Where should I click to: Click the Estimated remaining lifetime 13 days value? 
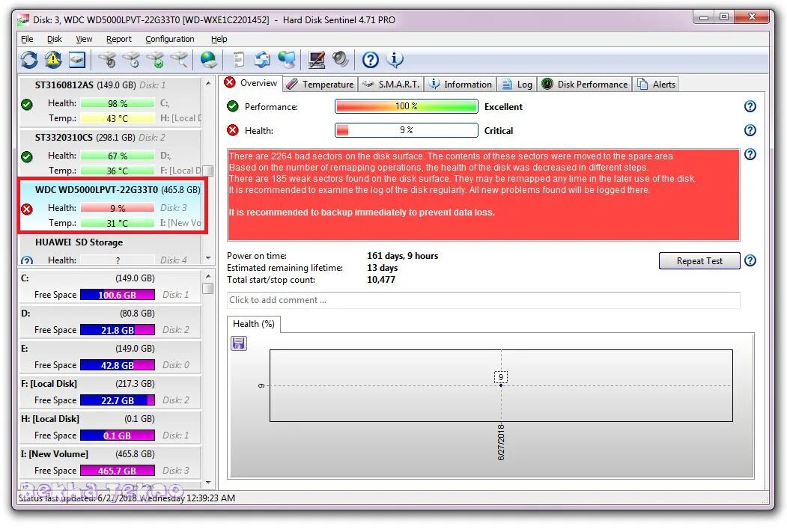click(x=382, y=268)
